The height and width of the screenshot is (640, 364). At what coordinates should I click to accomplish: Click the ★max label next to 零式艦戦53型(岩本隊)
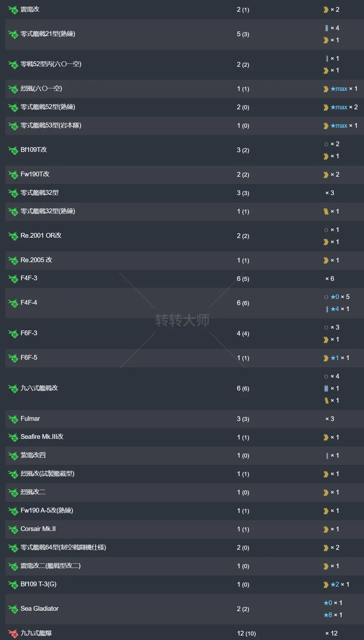pos(339,126)
